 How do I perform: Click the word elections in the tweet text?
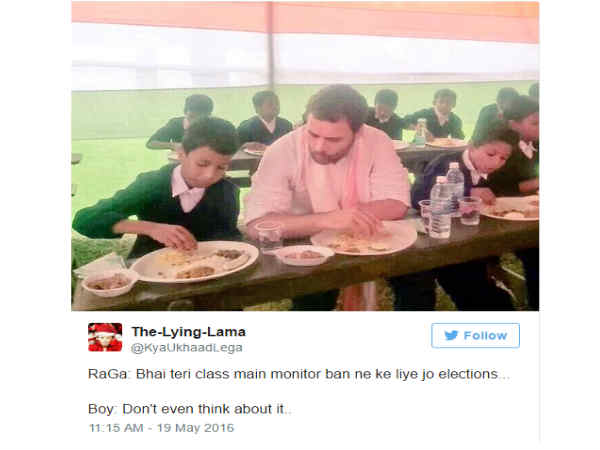474,374
